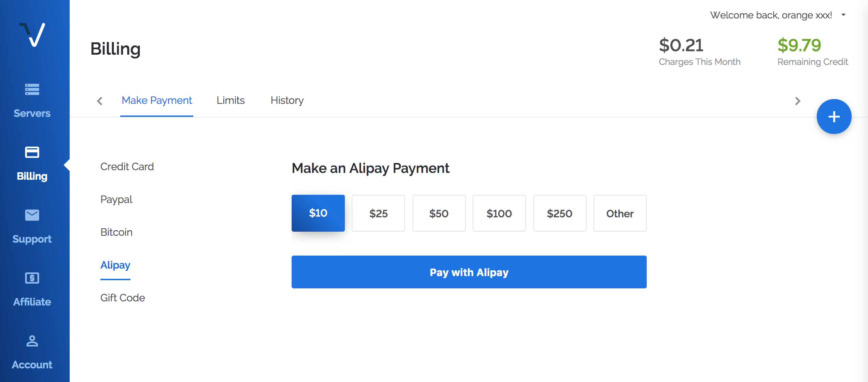The height and width of the screenshot is (382, 868).
Task: Select the Credit Card payment method
Action: 127,167
